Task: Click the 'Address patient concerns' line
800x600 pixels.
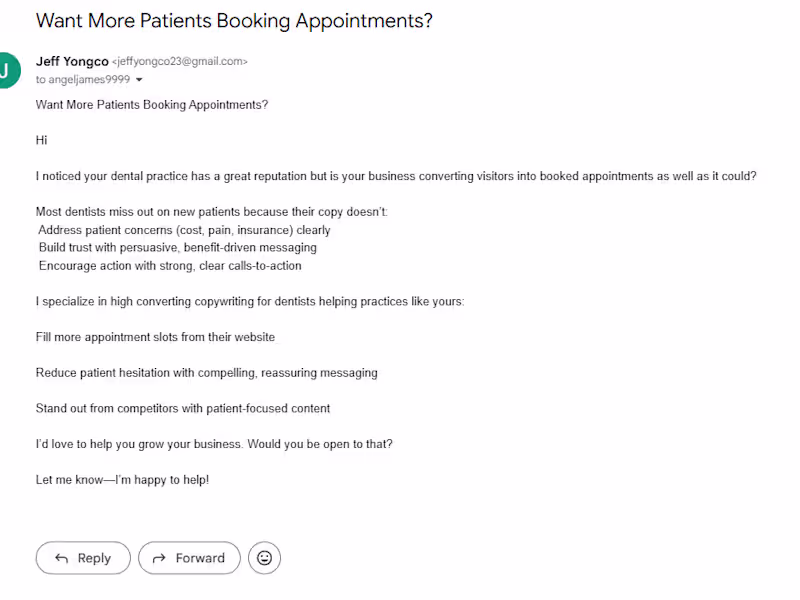Action: (x=184, y=230)
